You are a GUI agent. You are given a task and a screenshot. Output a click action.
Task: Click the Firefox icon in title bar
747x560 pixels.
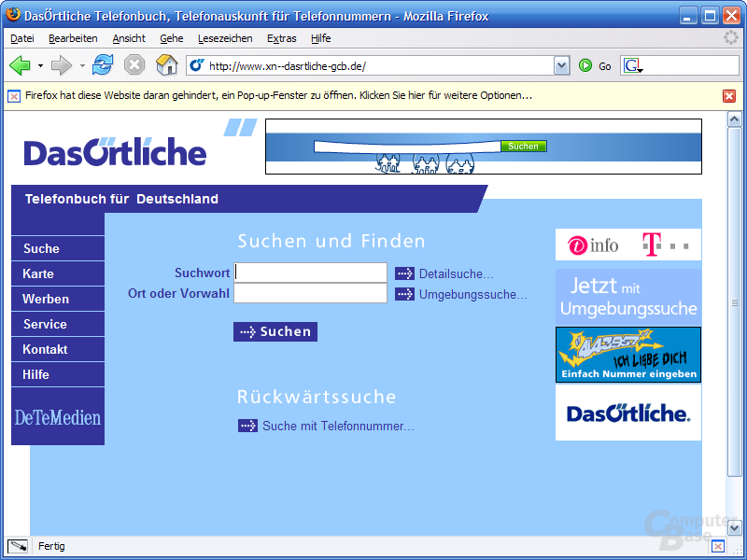pyautogui.click(x=13, y=15)
